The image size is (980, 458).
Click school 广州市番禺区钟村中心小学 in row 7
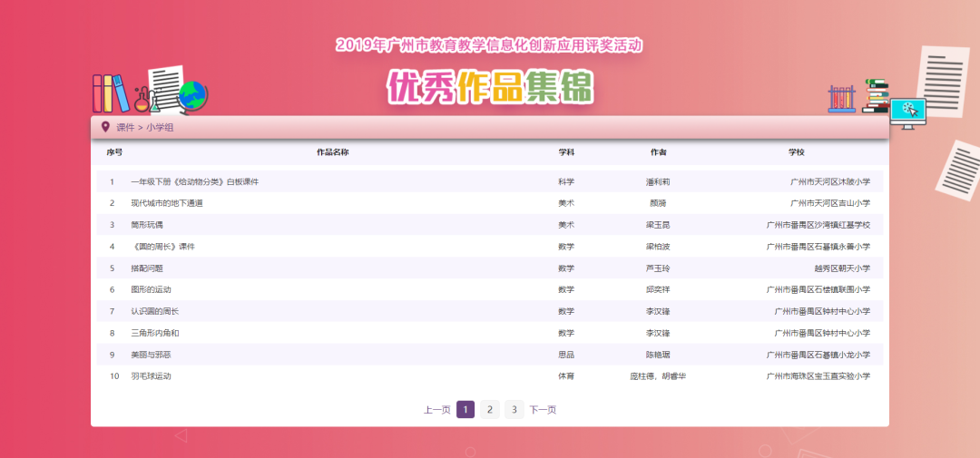pos(822,311)
